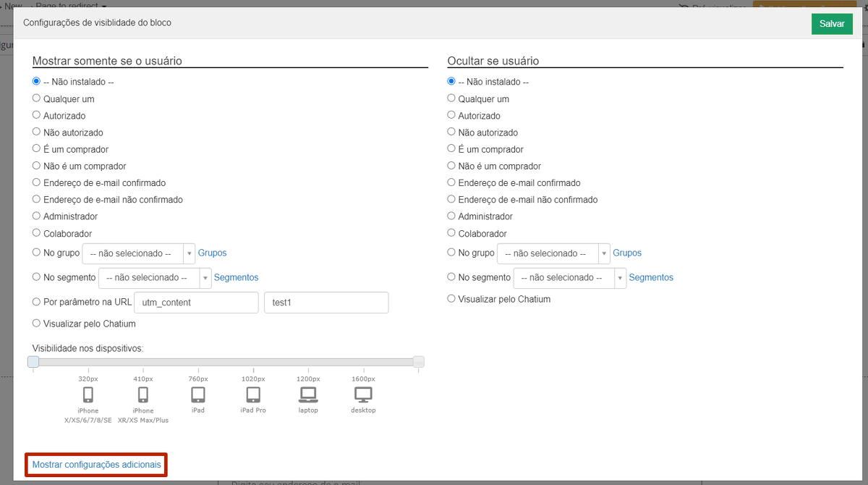
Task: Click the left handle of visibility slider
Action: click(33, 362)
